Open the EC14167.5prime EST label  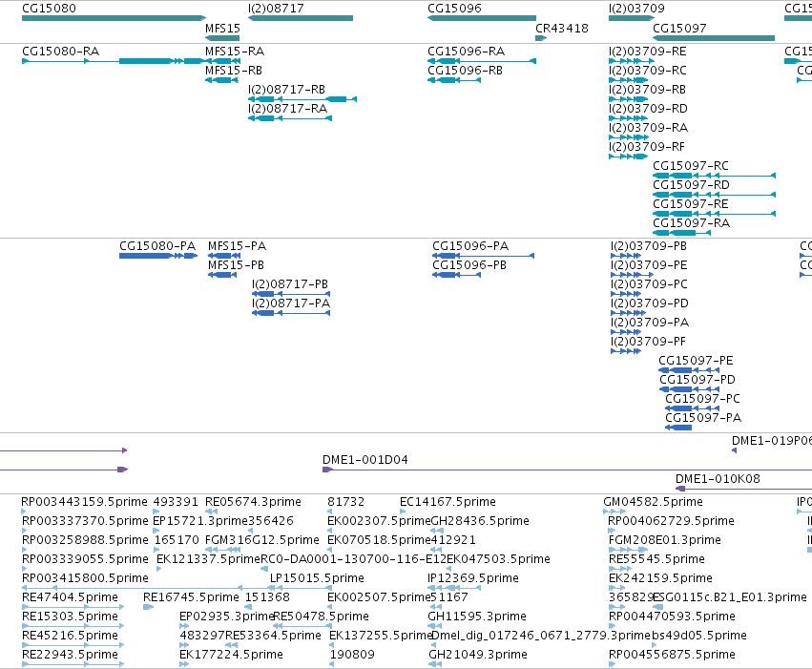point(448,502)
